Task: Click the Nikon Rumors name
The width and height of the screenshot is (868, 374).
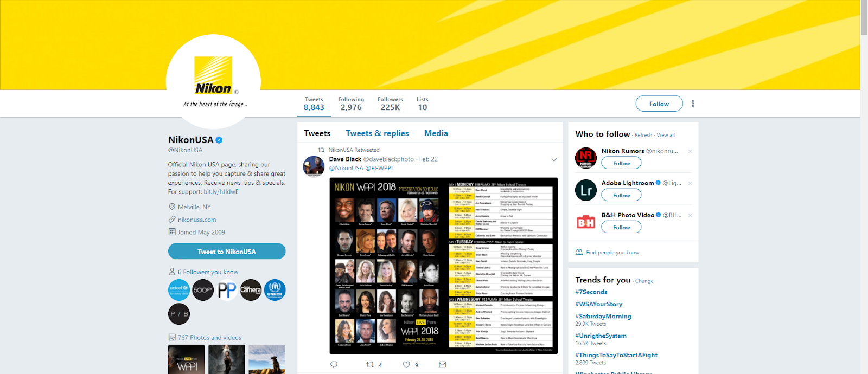Action: click(623, 151)
